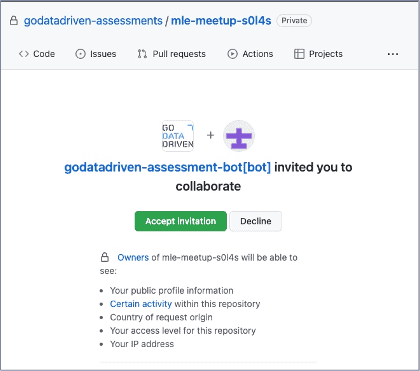Viewport: 420px width, 371px height.
Task: Click the Code tab brackets icon
Action: (24, 54)
